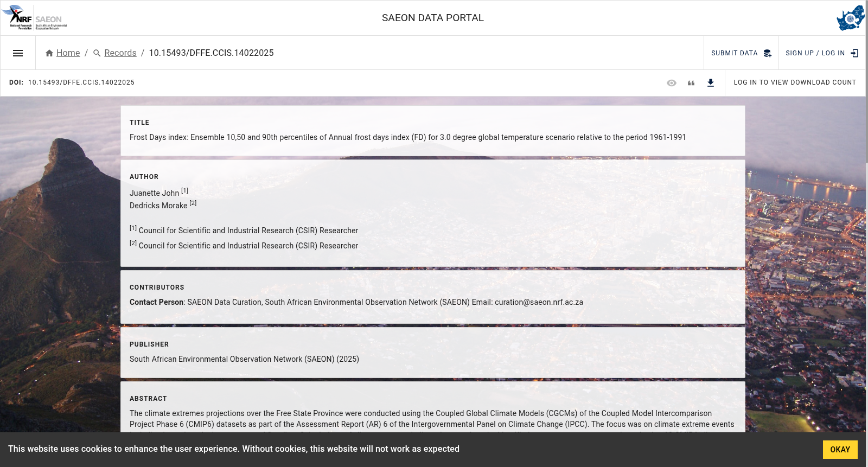Click the SAEON Data Curation contact line
This screenshot has width=868, height=467.
[x=356, y=302]
